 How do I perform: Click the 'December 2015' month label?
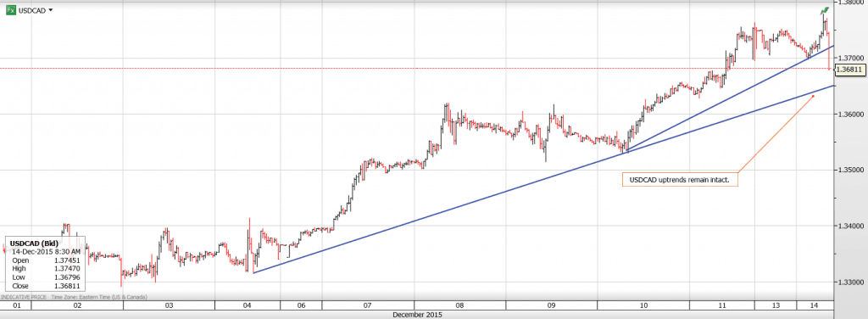[x=417, y=315]
